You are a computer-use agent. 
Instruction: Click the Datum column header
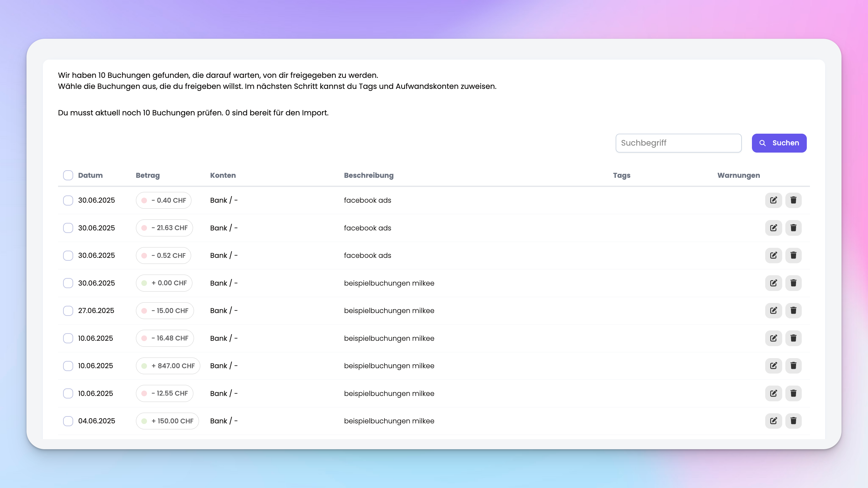90,175
